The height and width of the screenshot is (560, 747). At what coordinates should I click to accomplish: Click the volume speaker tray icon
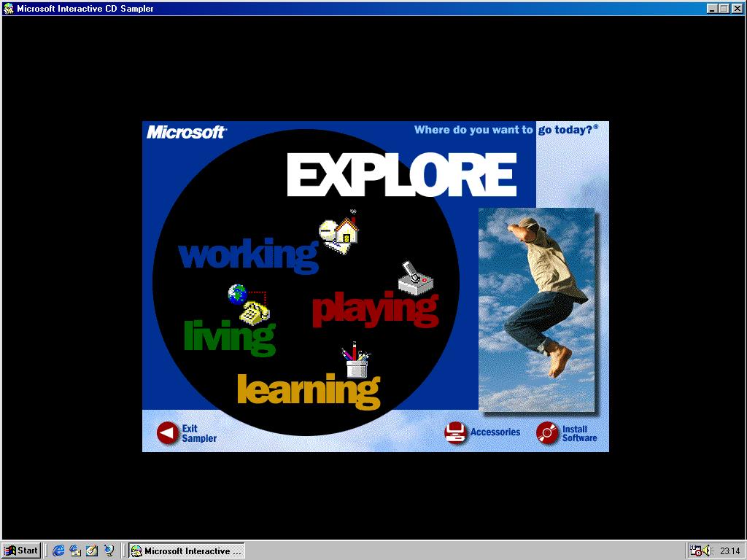(706, 551)
